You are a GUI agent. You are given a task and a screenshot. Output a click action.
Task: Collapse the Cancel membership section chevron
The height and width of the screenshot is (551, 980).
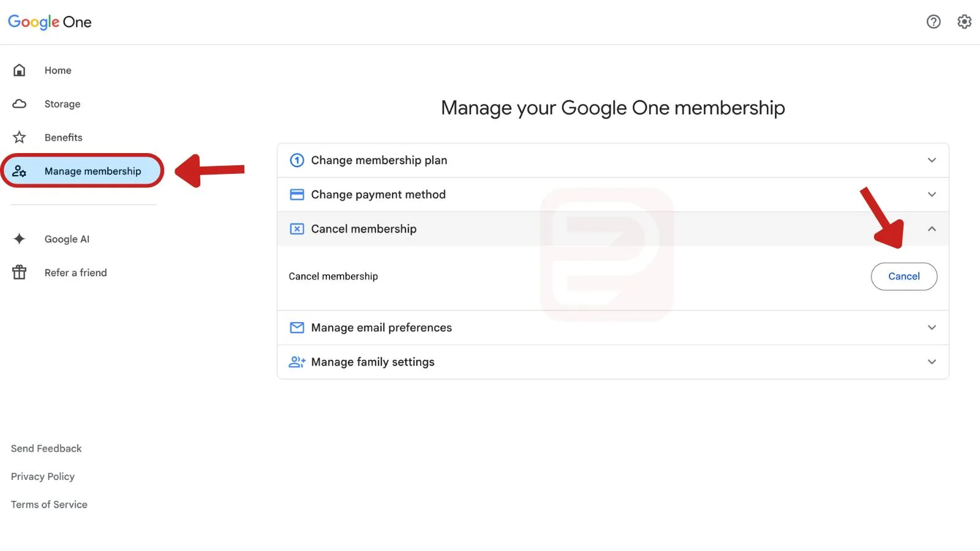[x=932, y=229]
